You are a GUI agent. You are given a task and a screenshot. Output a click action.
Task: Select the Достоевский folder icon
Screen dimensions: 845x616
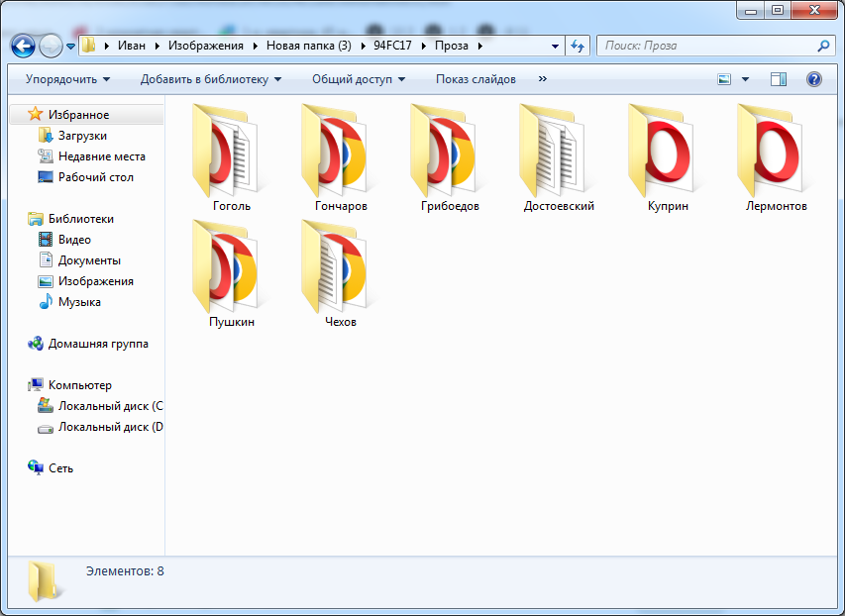click(554, 151)
